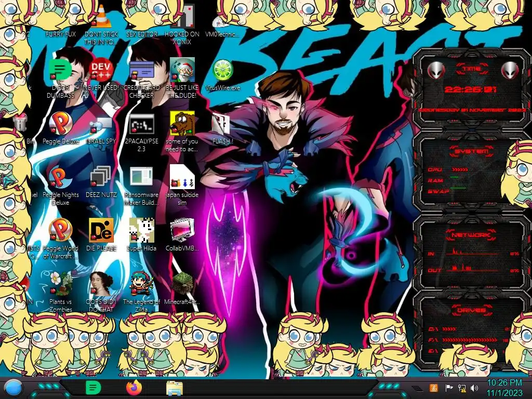
Task: Click the right alien head widget icon
Action: click(510, 70)
